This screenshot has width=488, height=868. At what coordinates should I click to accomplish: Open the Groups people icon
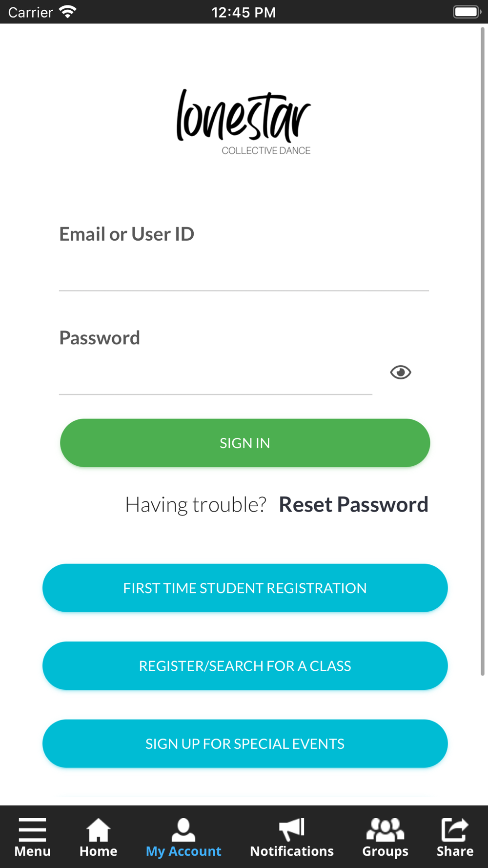(x=385, y=829)
